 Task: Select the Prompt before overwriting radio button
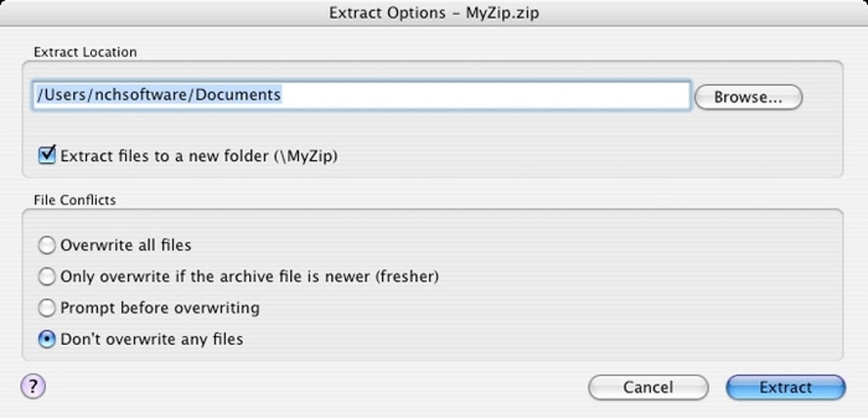coord(48,308)
